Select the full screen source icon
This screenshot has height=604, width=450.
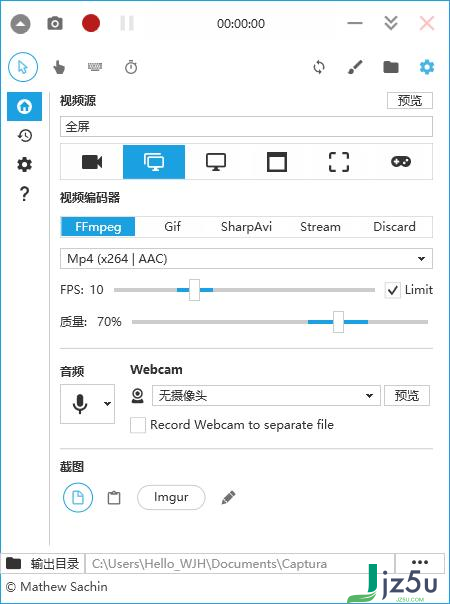(154, 162)
